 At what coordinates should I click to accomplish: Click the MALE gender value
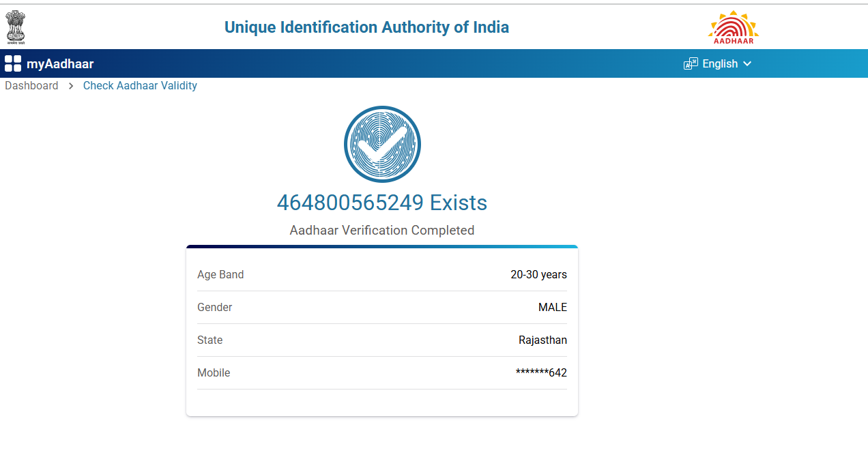point(552,308)
